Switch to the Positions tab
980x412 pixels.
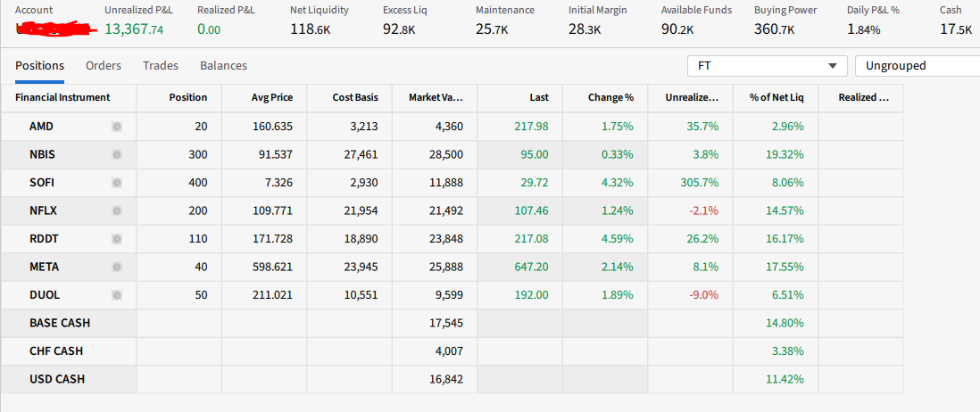tap(39, 66)
